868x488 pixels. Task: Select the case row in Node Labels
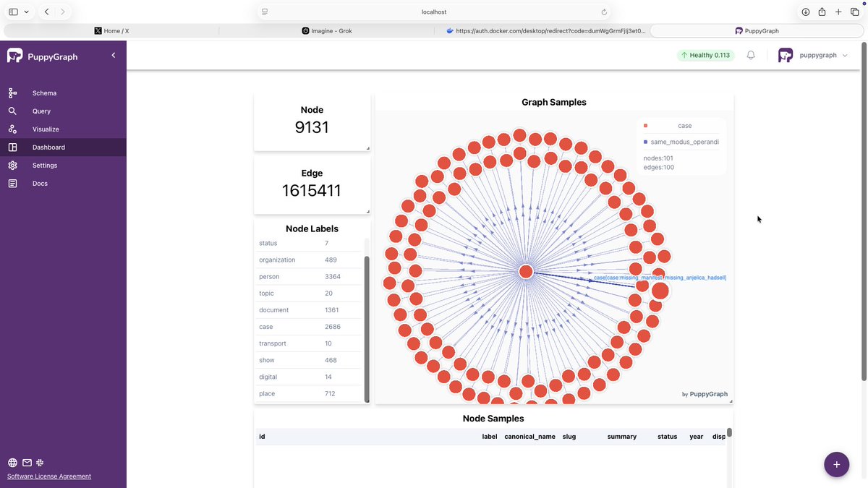point(309,327)
